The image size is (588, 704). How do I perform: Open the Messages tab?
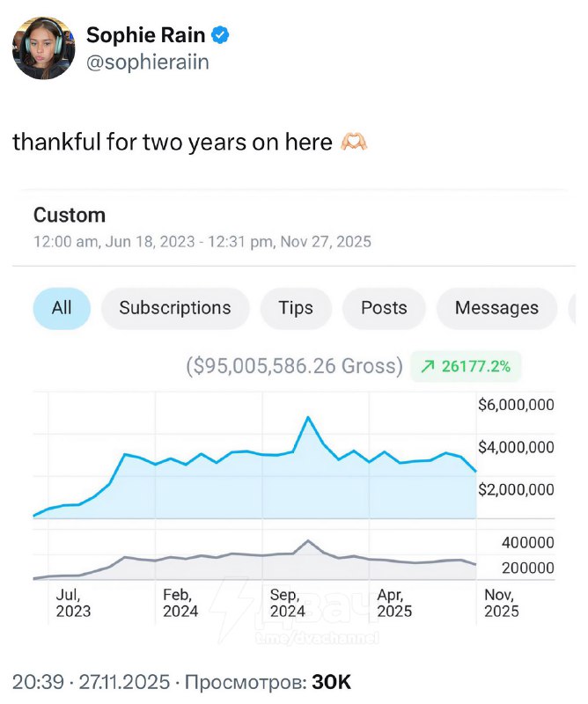[x=496, y=308]
